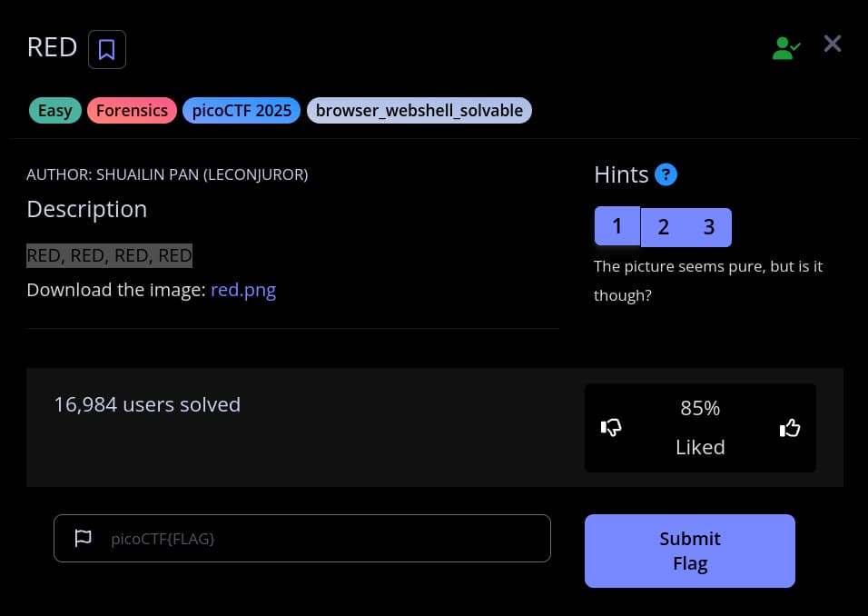Click the Hints help question icon
The height and width of the screenshot is (616, 868).
[666, 174]
